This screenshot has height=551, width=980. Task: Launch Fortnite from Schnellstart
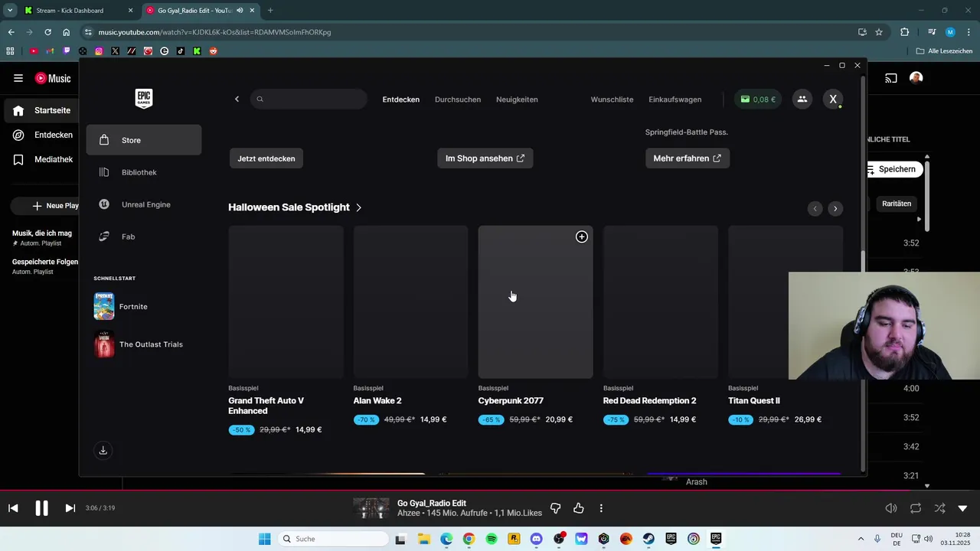click(121, 306)
